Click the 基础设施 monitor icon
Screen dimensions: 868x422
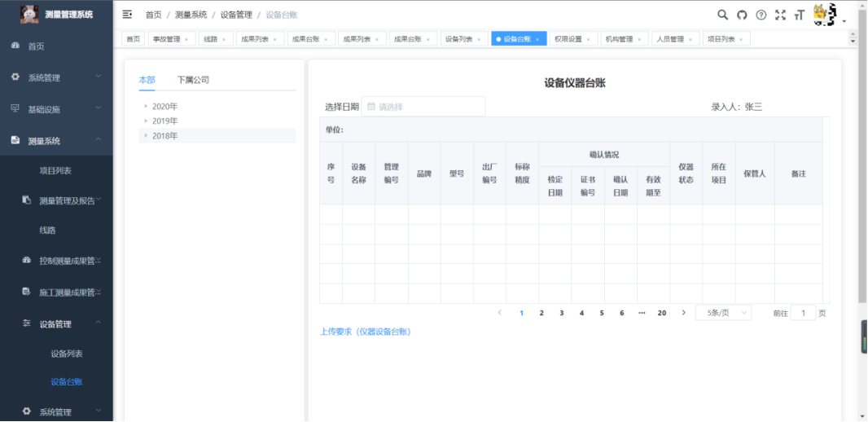(15, 109)
